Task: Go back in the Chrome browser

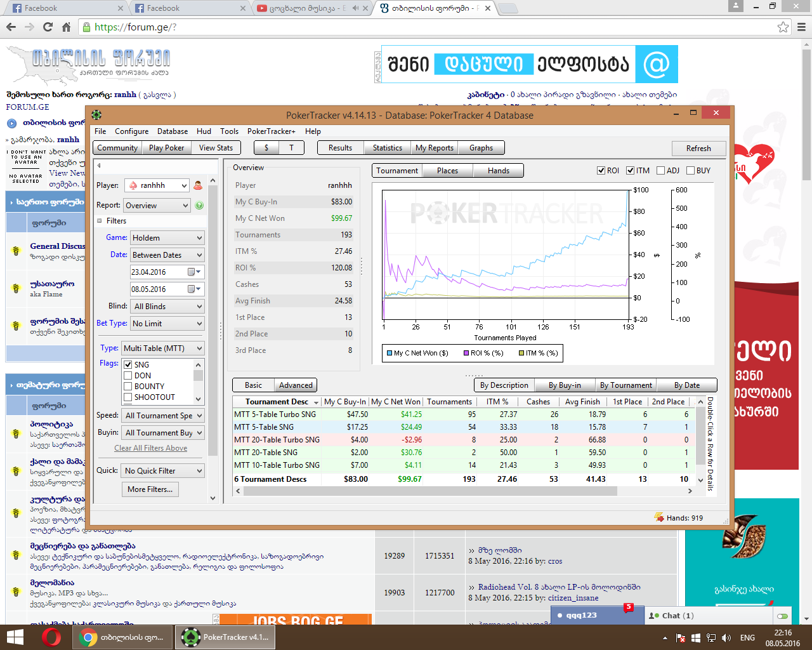Action: pyautogui.click(x=11, y=27)
